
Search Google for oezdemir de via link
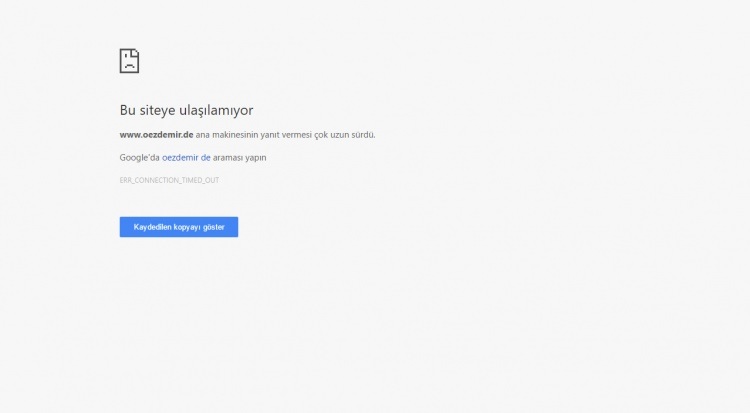[186, 158]
